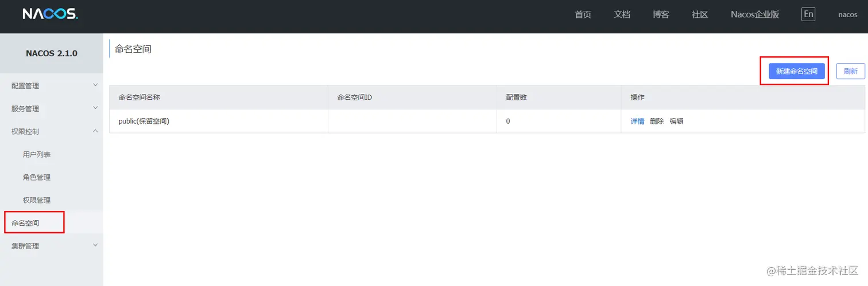Select 命名空间 in the sidebar
The height and width of the screenshot is (286, 868).
52,222
